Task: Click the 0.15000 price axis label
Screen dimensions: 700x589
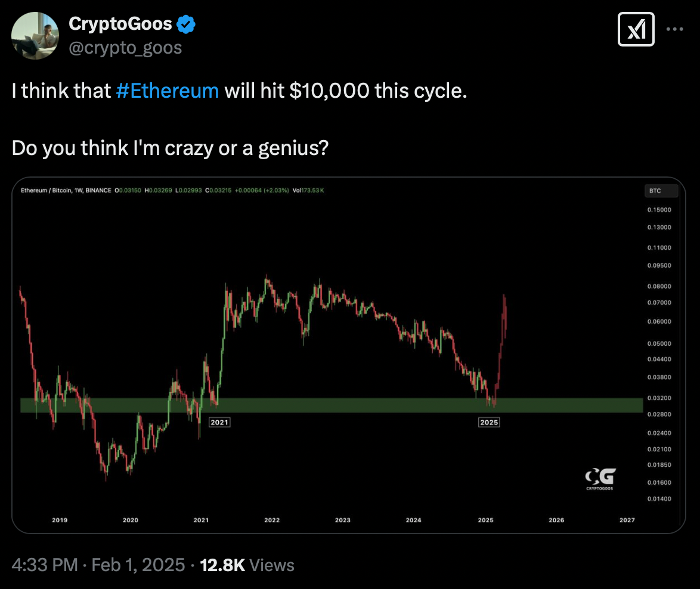Action: (x=659, y=210)
